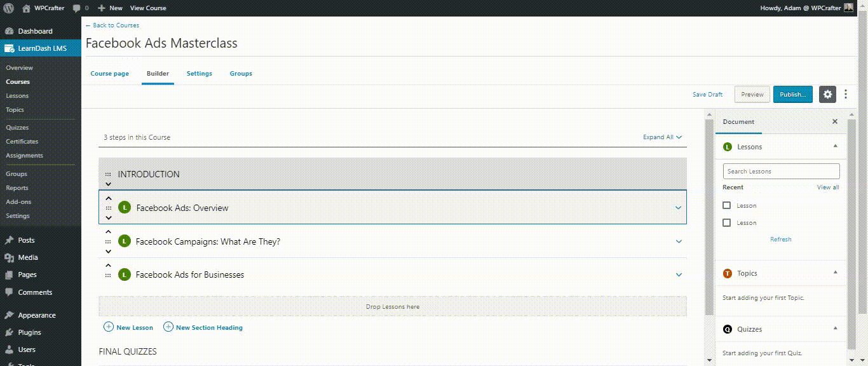Click drag handle of Facebook Ads: Overview

coord(108,208)
